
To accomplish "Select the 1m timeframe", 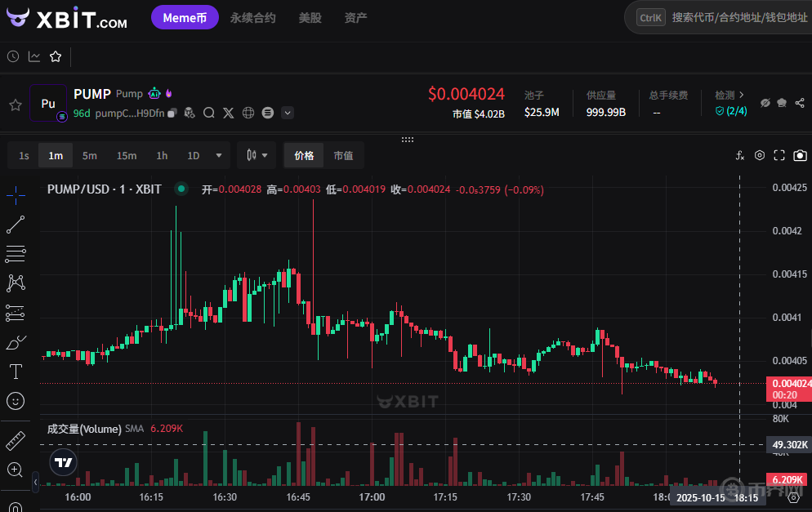I will [x=56, y=155].
